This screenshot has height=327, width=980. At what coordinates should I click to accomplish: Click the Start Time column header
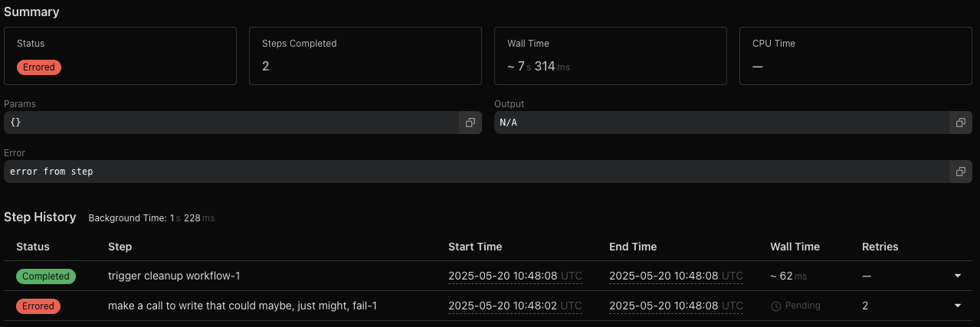point(475,247)
